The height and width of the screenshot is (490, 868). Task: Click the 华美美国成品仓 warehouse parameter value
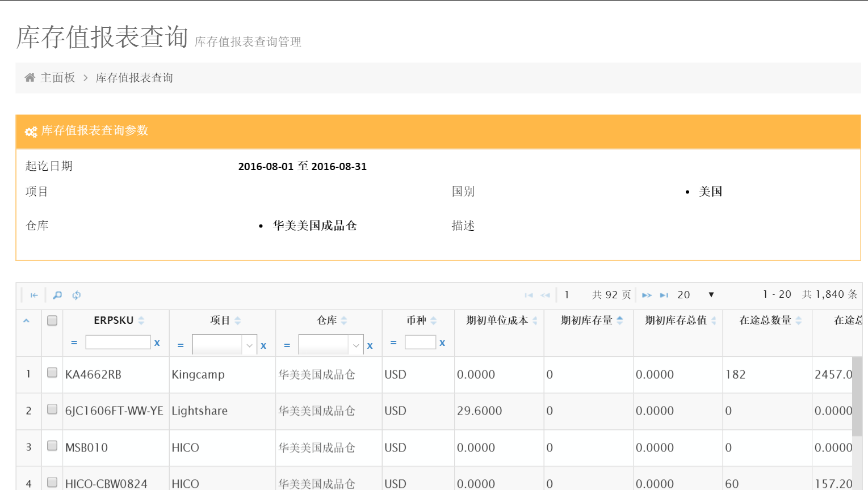tap(315, 226)
